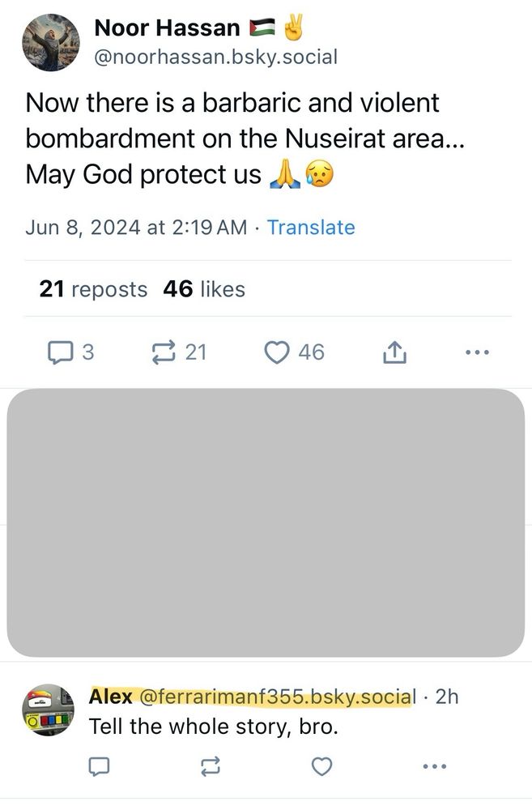The height and width of the screenshot is (810, 532).
Task: View the 21 reposts list
Action: pos(93,289)
